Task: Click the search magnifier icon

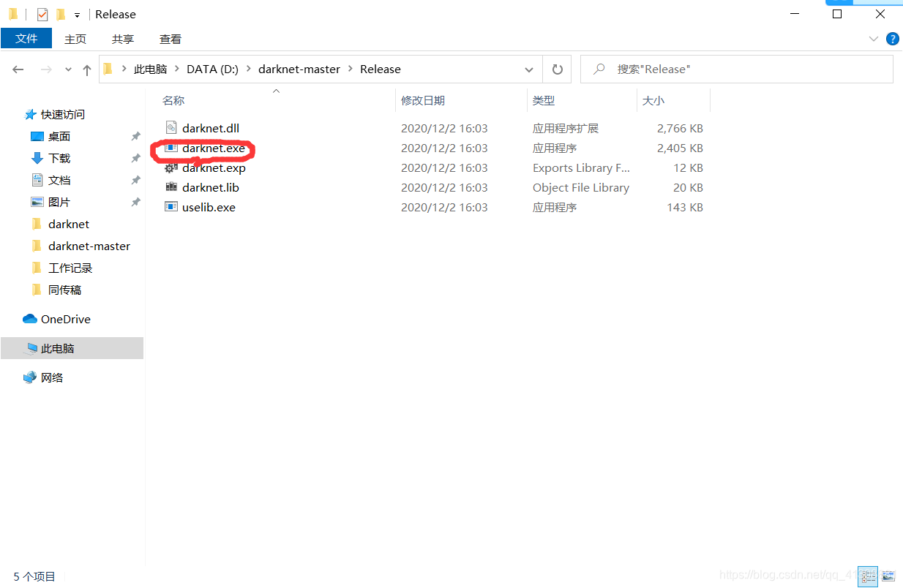Action: pyautogui.click(x=599, y=69)
